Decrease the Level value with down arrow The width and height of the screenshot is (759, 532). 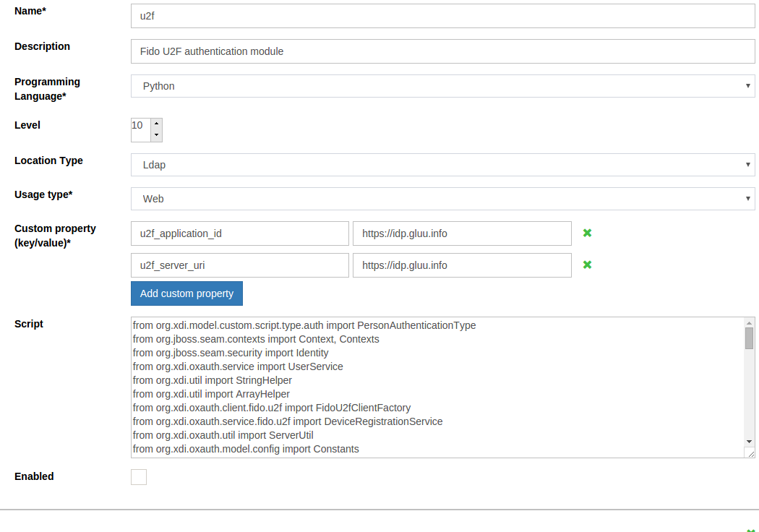tap(156, 135)
